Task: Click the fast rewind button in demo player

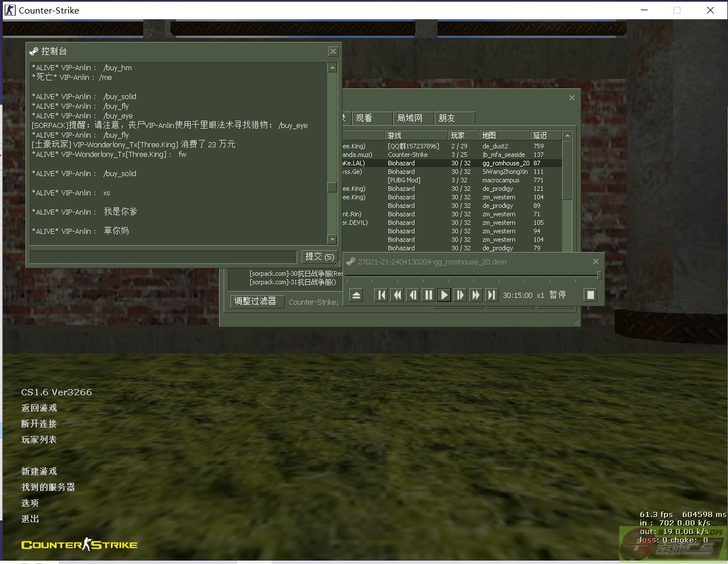Action: [x=397, y=295]
